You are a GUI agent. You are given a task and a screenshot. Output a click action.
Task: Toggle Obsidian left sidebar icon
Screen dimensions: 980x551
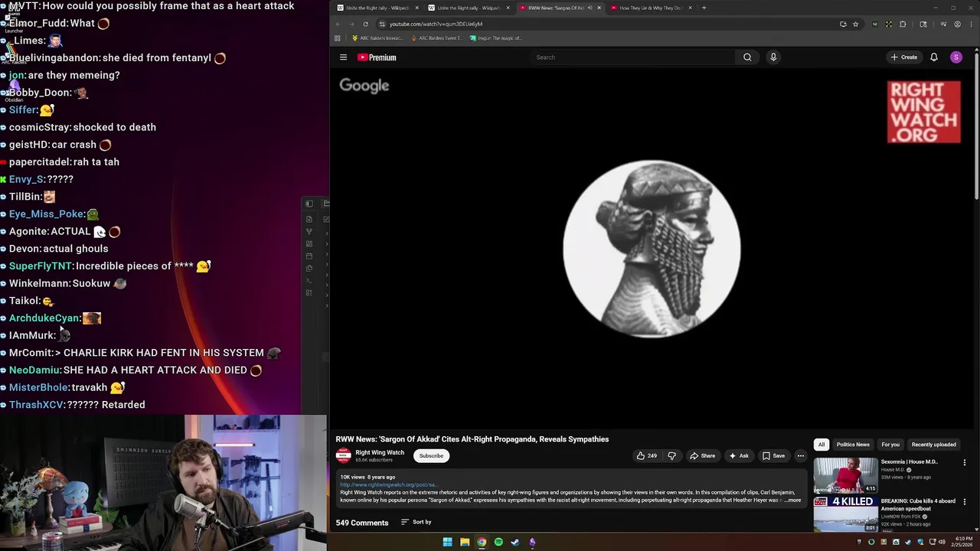click(309, 204)
